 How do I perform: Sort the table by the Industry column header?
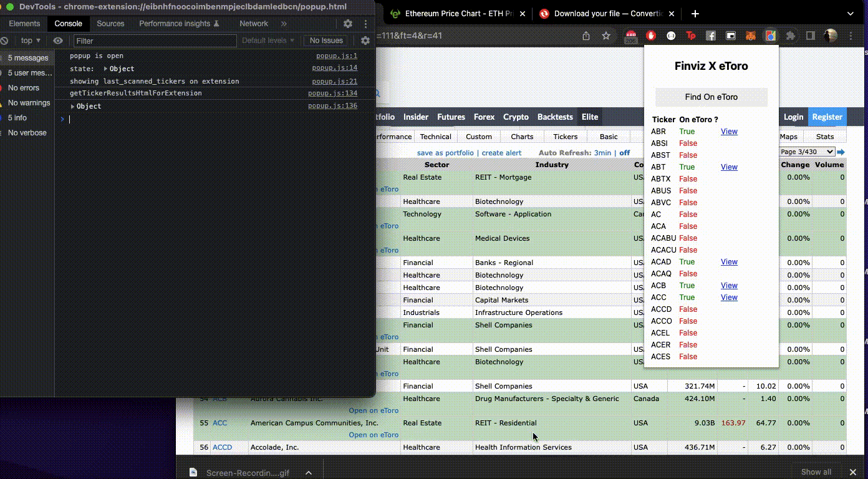point(552,165)
